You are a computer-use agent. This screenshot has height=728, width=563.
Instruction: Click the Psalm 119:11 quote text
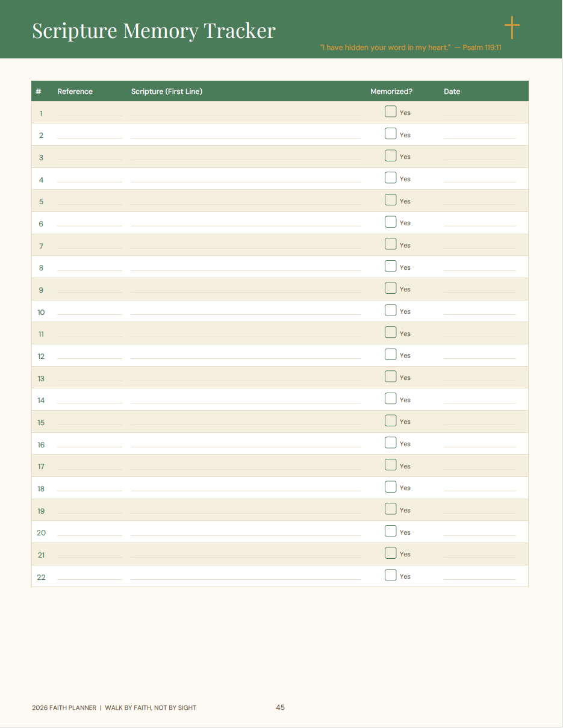coord(411,48)
